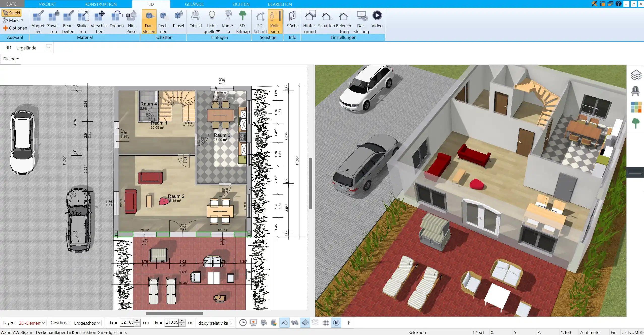Open the plants tree catalog
This screenshot has width=644, height=335.
pyautogui.click(x=636, y=123)
